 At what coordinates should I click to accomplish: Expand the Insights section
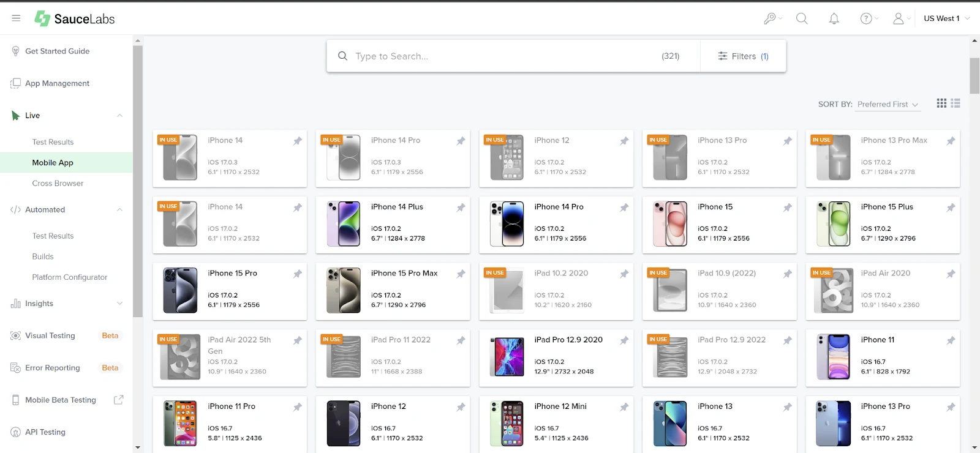[120, 304]
